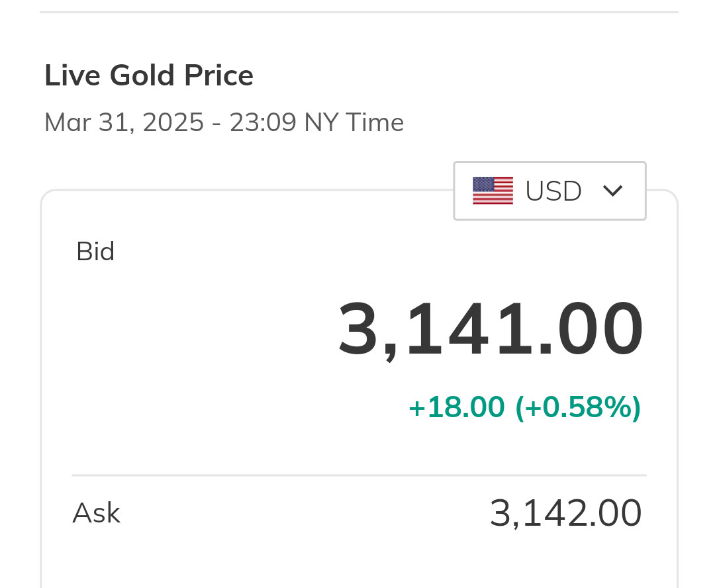Viewport: 715px width, 588px height.
Task: Click the Bid label
Action: coord(95,252)
